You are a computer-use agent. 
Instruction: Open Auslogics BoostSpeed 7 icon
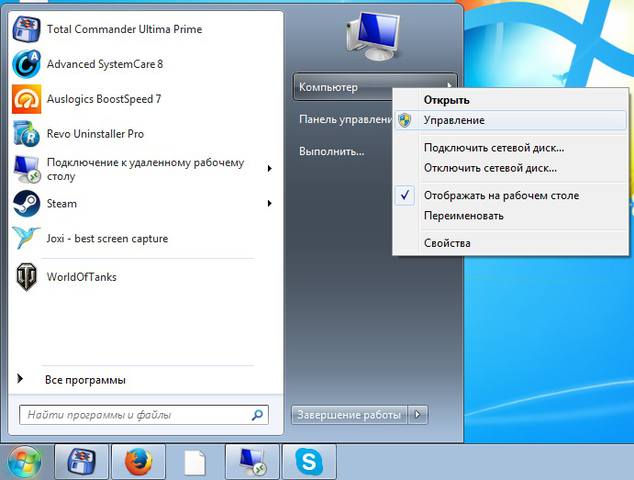26,99
